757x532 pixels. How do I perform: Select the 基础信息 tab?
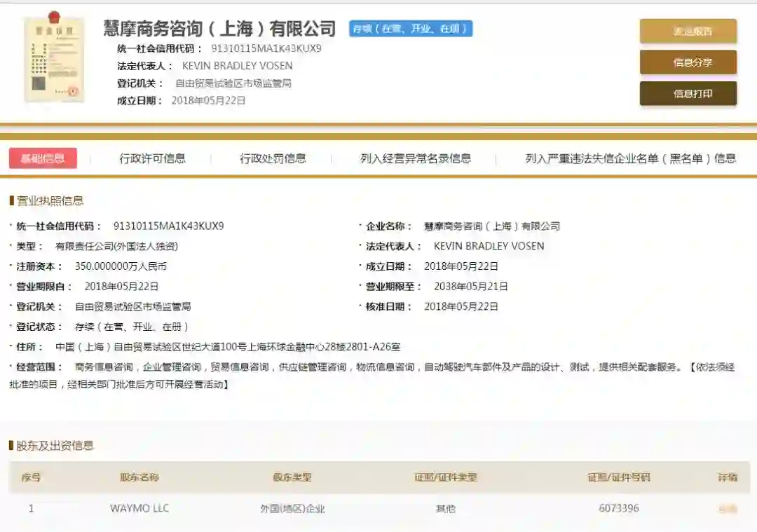[43, 158]
